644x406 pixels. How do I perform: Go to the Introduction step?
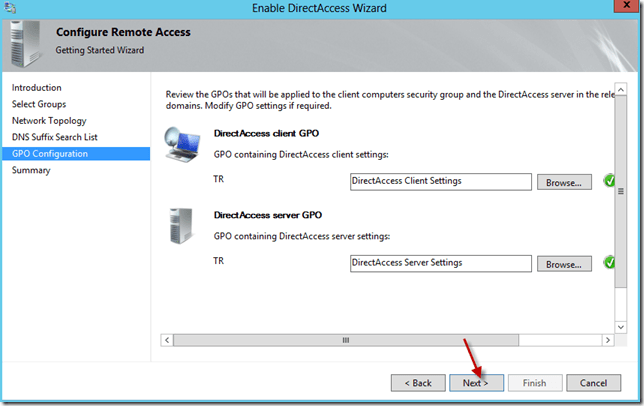(37, 88)
